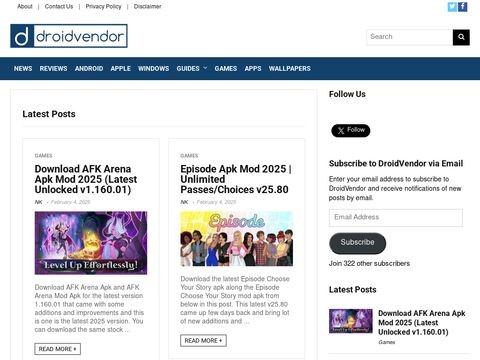480x360 pixels.
Task: Go to the APPS menu item
Action: tap(253, 68)
